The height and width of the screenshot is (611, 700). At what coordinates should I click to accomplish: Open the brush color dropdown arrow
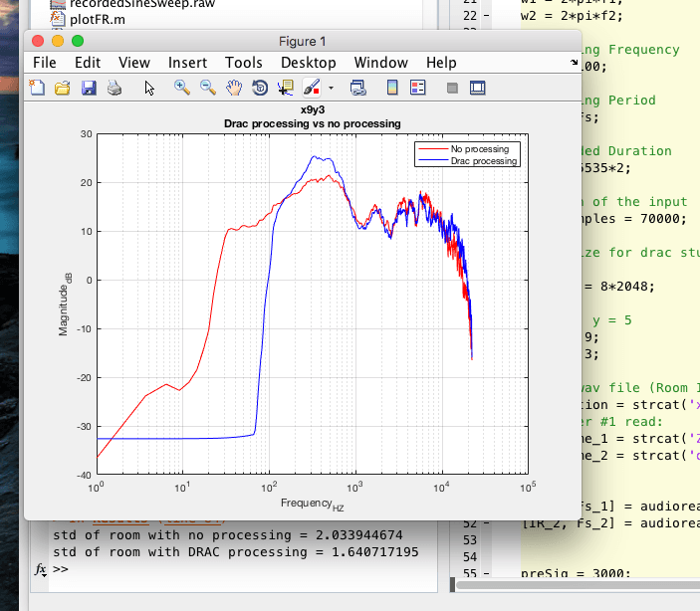(x=331, y=88)
